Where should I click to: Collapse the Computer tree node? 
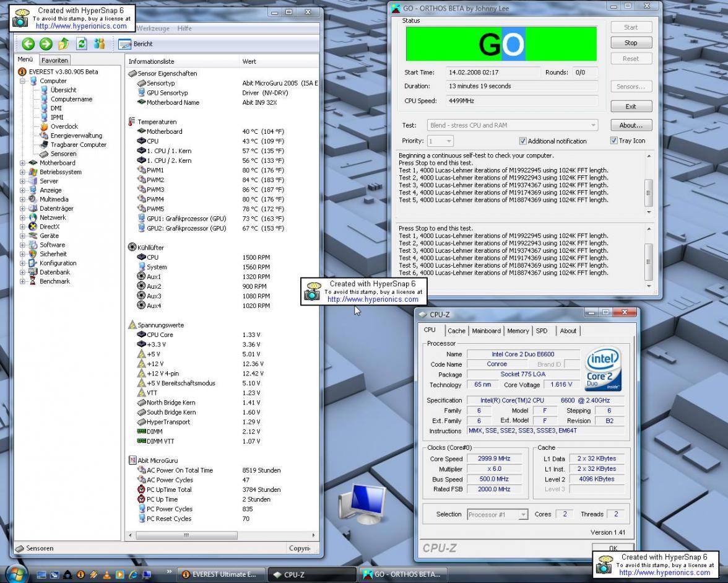tap(22, 81)
